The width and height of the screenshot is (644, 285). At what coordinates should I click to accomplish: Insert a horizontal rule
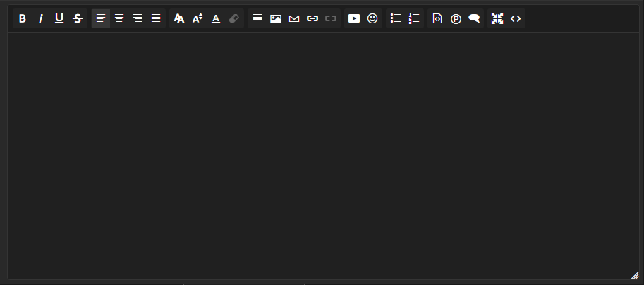click(257, 18)
